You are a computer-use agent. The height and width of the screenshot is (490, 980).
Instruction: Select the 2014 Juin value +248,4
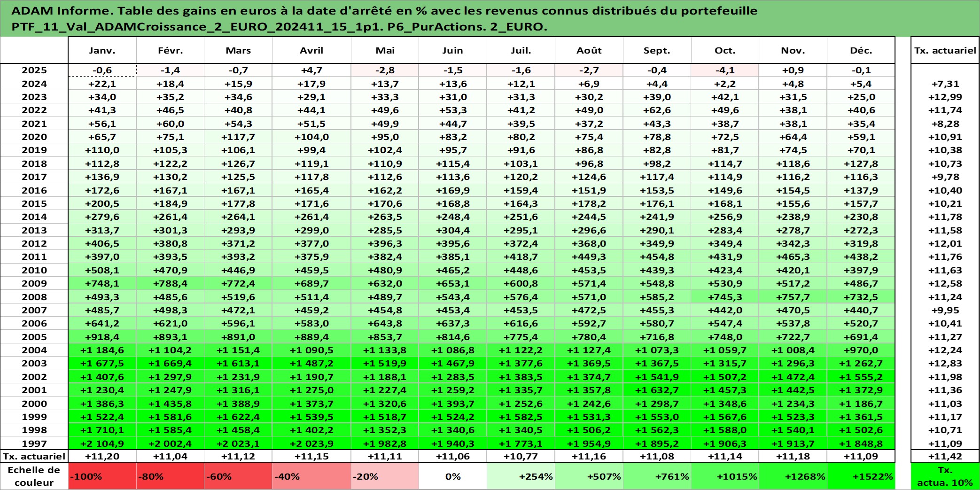pos(453,217)
